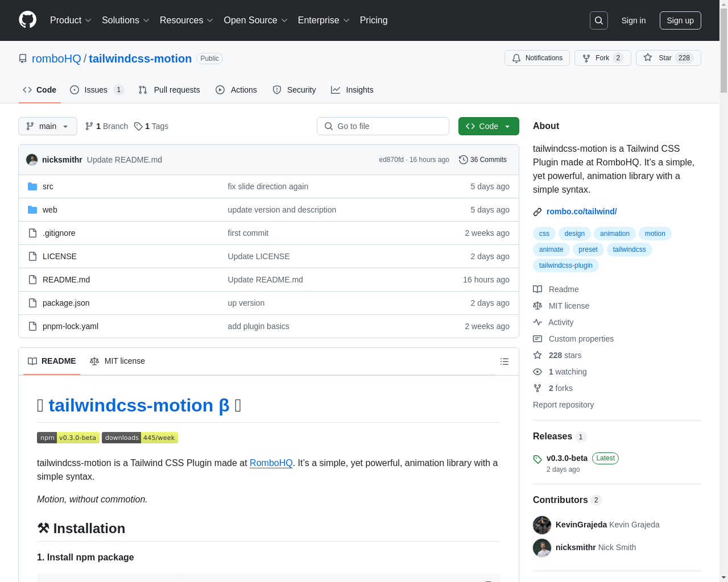The width and height of the screenshot is (728, 582).
Task: Click the src folder icon
Action: click(x=32, y=186)
